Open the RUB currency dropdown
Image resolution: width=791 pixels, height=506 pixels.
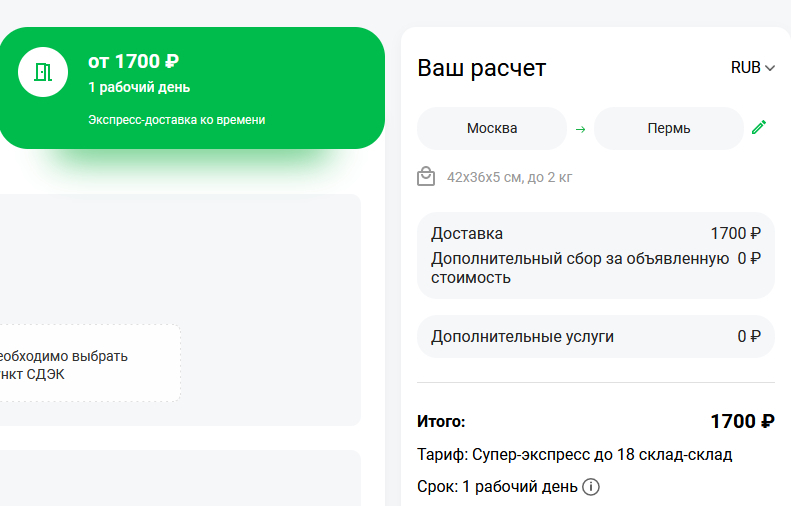tap(753, 68)
